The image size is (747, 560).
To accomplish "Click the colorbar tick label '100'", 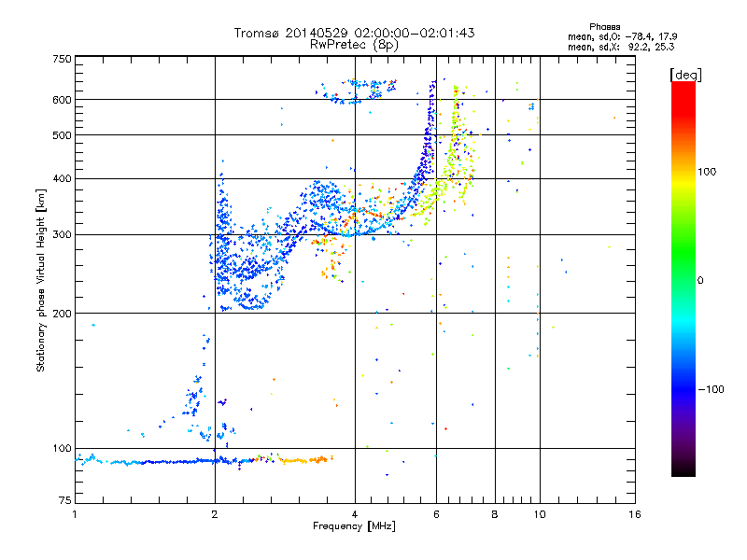I will click(707, 172).
